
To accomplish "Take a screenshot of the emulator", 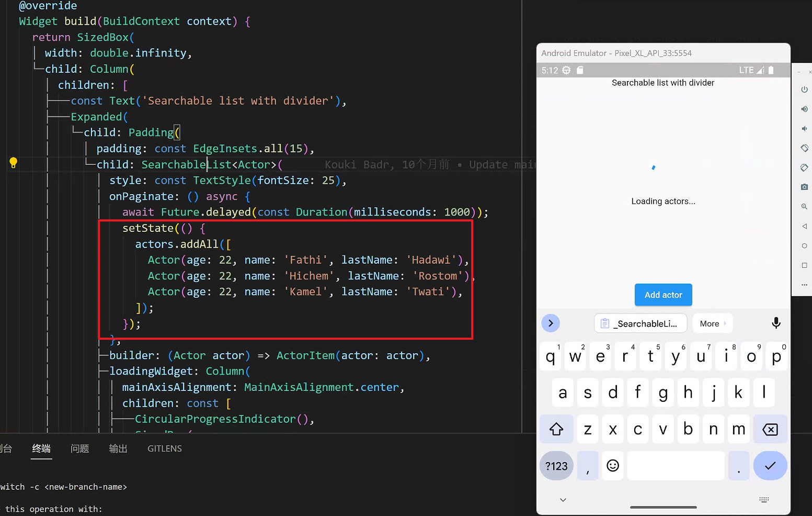I will (804, 186).
